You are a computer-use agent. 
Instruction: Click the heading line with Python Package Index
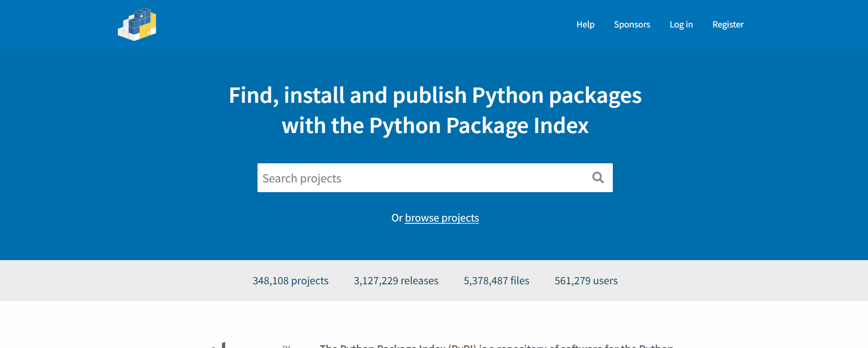[x=435, y=126]
